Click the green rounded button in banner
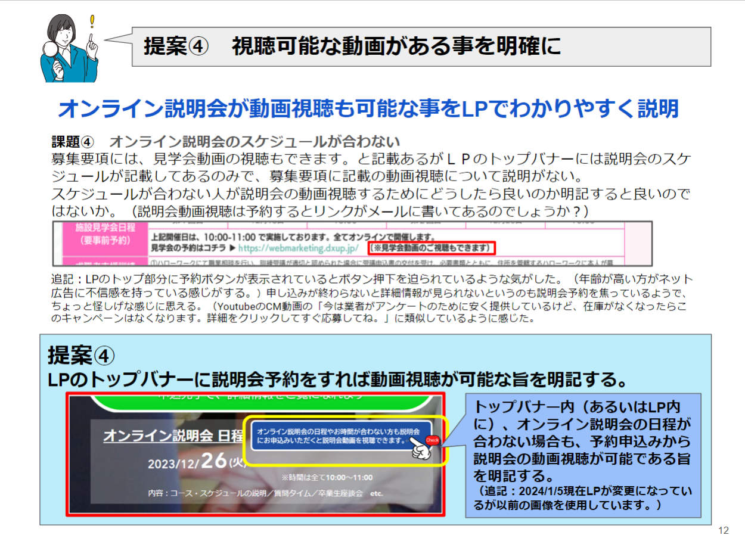This screenshot has width=745, height=560. pyautogui.click(x=255, y=401)
